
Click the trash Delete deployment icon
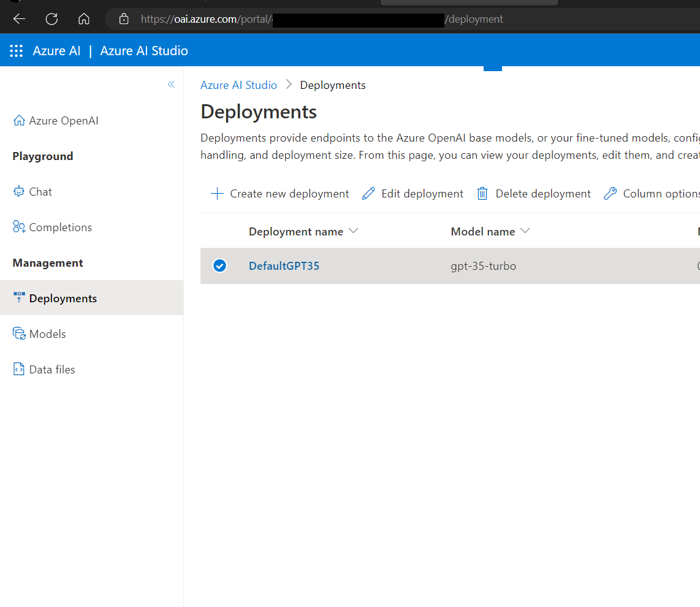tap(482, 194)
